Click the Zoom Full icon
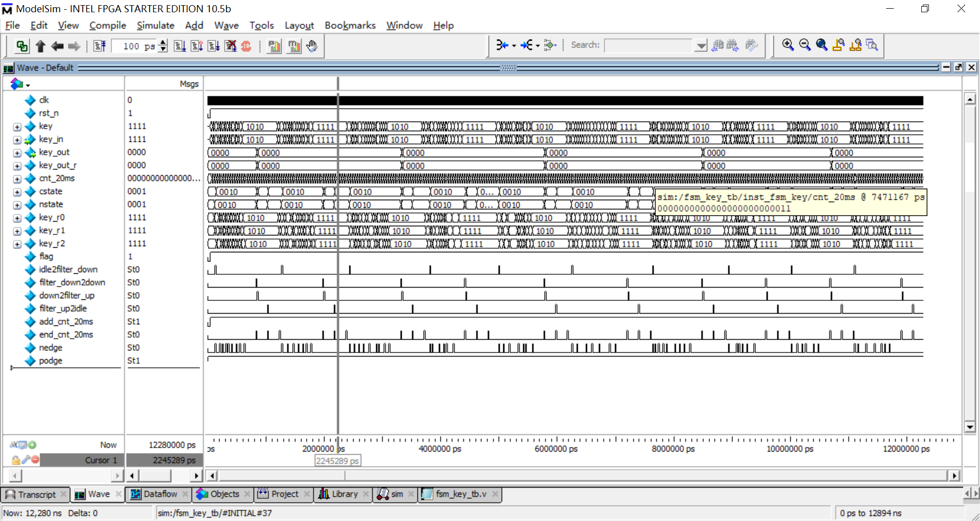The image size is (980, 521). [822, 45]
